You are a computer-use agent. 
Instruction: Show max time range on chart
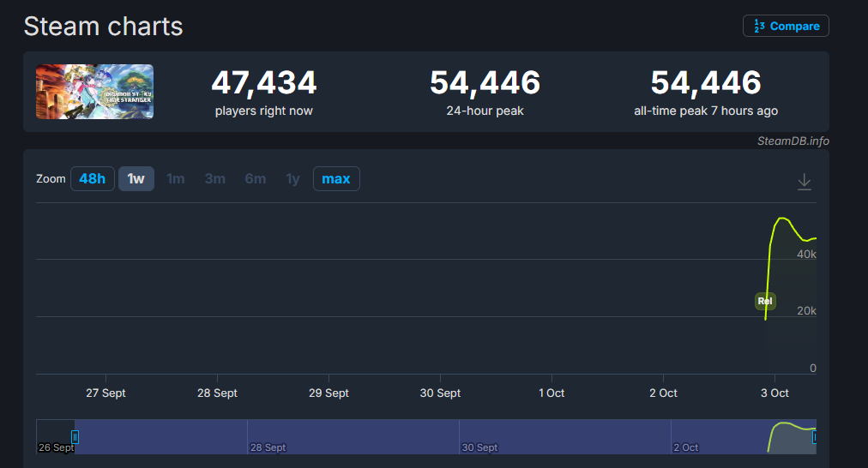pos(336,178)
